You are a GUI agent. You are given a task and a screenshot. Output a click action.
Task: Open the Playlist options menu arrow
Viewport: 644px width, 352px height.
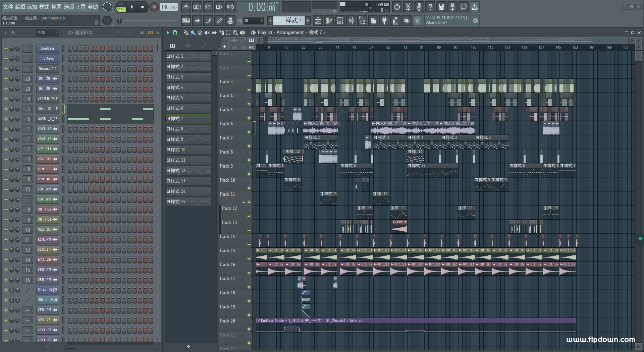coord(168,33)
